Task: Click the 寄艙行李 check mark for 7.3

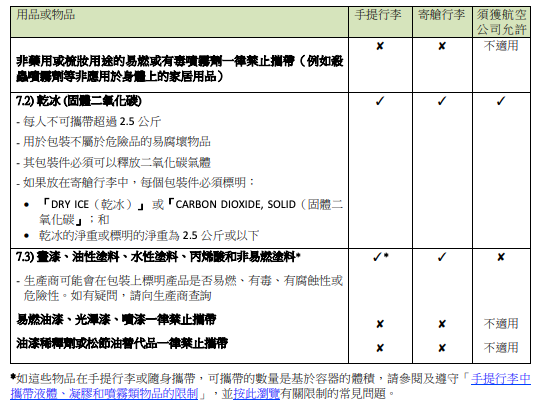Action: (442, 257)
